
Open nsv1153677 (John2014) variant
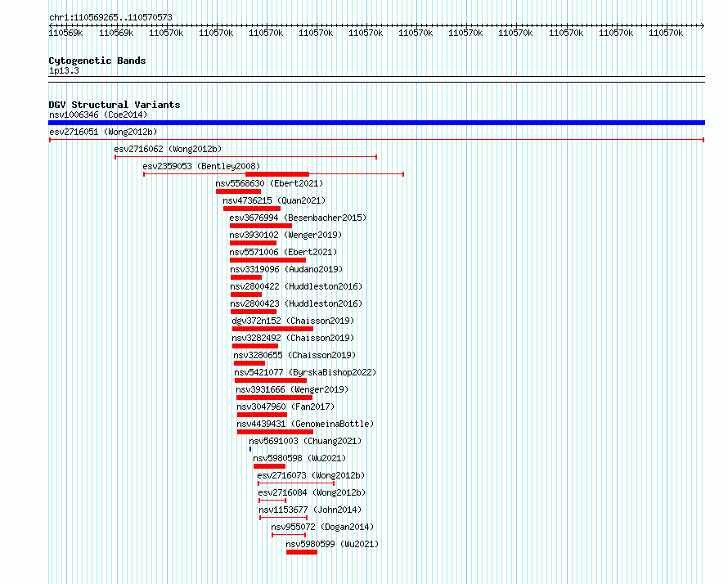click(x=310, y=510)
